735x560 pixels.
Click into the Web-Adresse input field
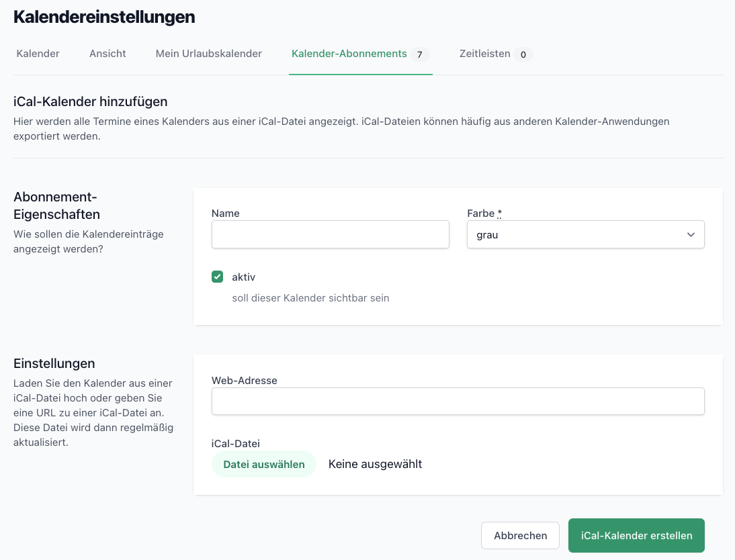(x=458, y=402)
